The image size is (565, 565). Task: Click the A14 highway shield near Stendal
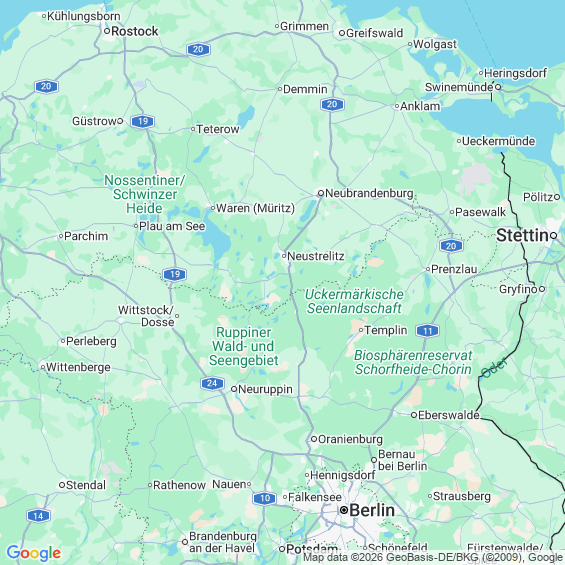point(38,516)
